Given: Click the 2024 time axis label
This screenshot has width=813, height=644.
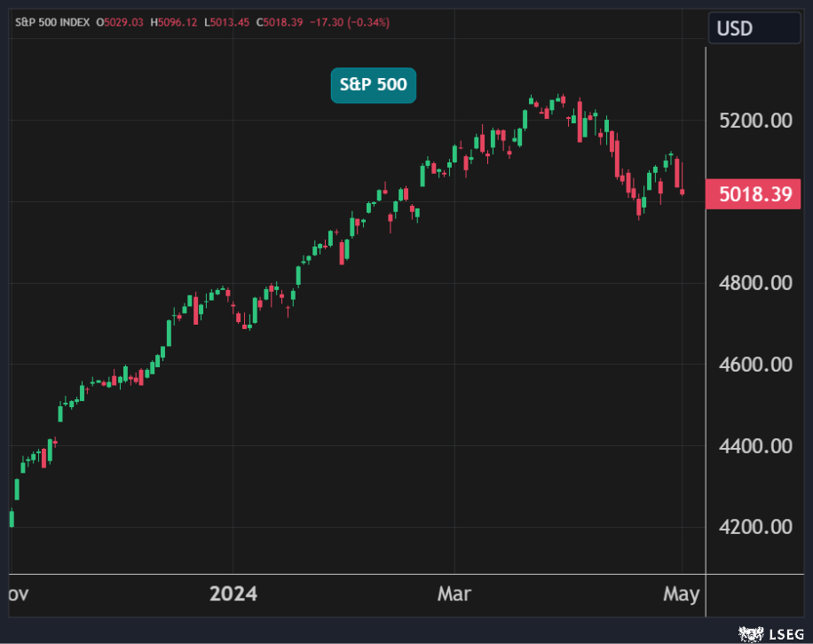Looking at the screenshot, I should click(233, 593).
